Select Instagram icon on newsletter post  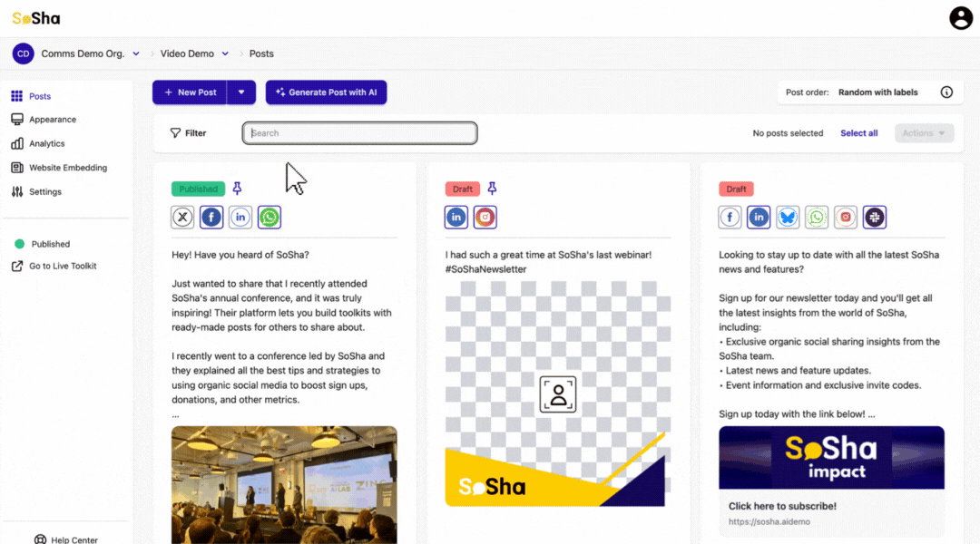(x=846, y=218)
